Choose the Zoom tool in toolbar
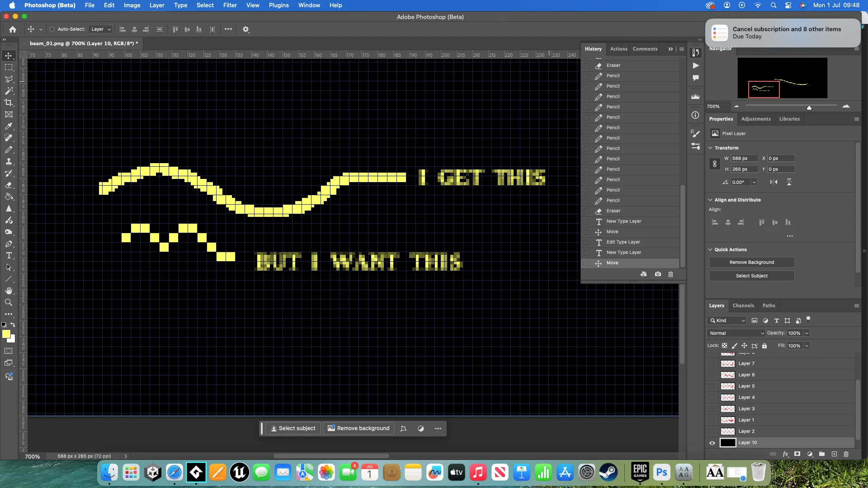 pyautogui.click(x=9, y=302)
